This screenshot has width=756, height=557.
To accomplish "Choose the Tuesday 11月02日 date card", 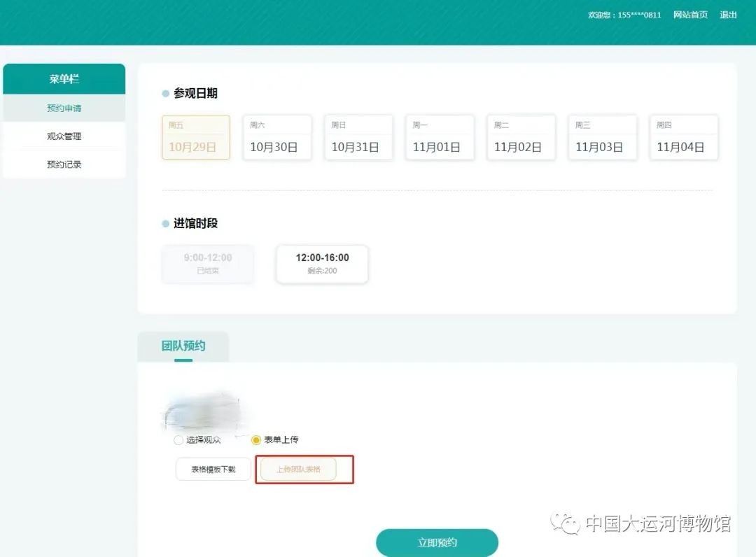I will [x=521, y=138].
